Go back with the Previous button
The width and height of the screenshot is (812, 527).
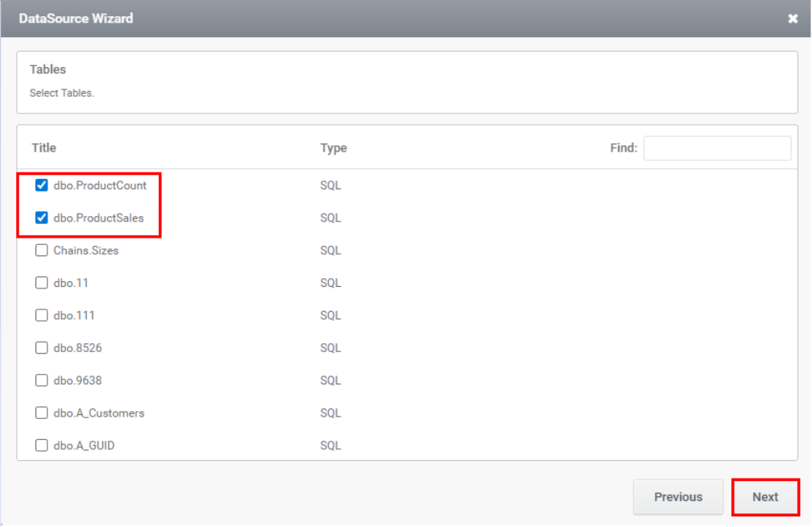[677, 497]
